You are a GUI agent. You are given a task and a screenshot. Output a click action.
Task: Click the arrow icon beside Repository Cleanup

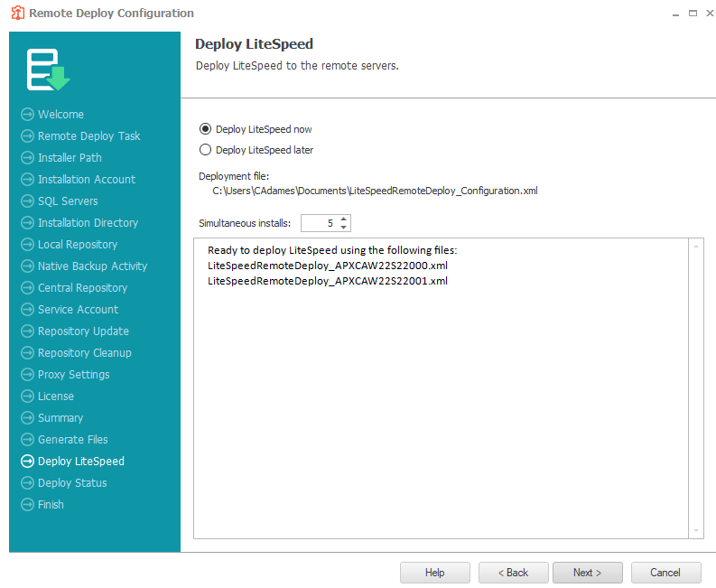click(x=27, y=352)
